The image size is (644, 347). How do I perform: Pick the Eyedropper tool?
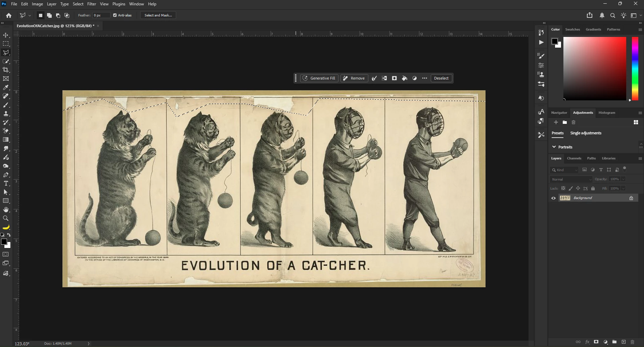(6, 88)
